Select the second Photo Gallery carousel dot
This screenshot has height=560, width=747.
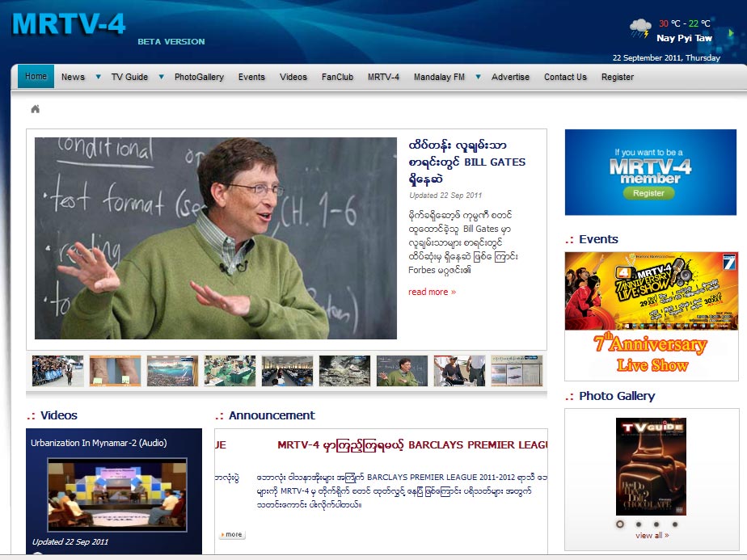[639, 524]
